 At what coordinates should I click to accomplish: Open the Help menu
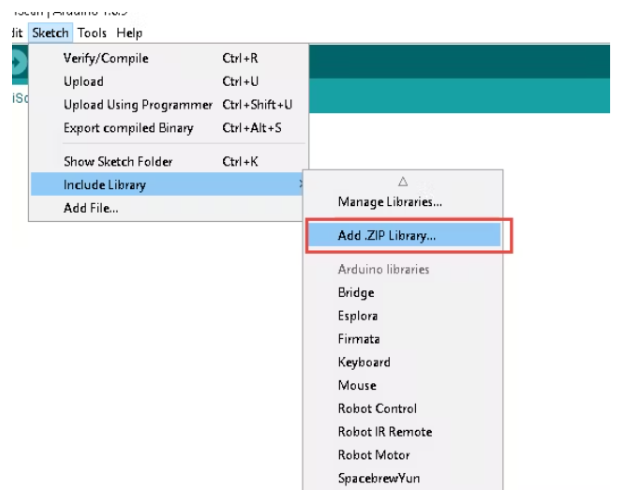[x=129, y=33]
